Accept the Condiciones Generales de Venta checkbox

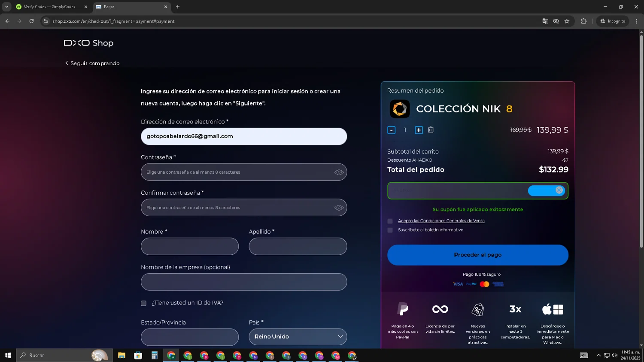pos(390,221)
